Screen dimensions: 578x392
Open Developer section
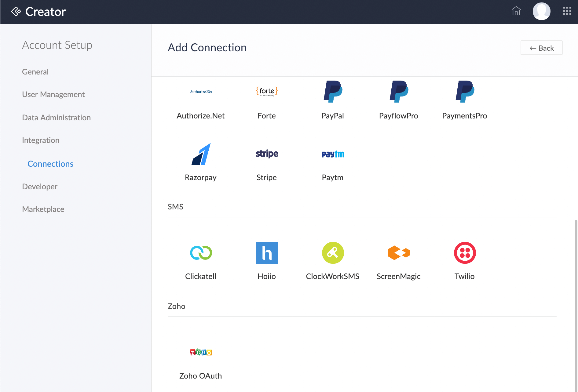40,187
